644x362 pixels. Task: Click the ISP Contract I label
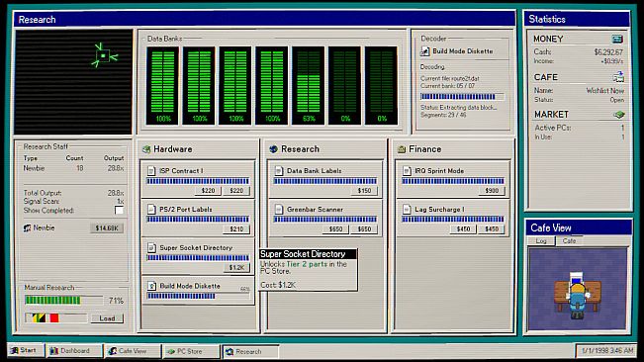tap(181, 171)
